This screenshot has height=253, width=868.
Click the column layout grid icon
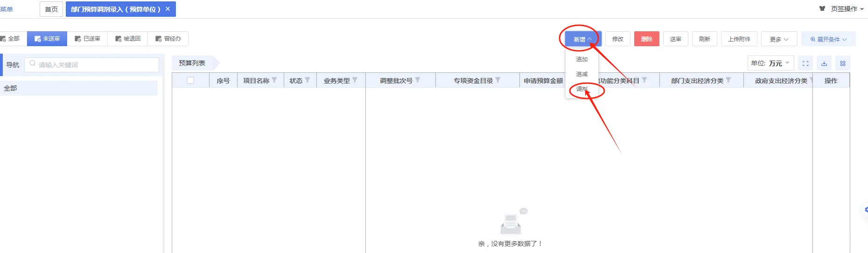pyautogui.click(x=843, y=63)
